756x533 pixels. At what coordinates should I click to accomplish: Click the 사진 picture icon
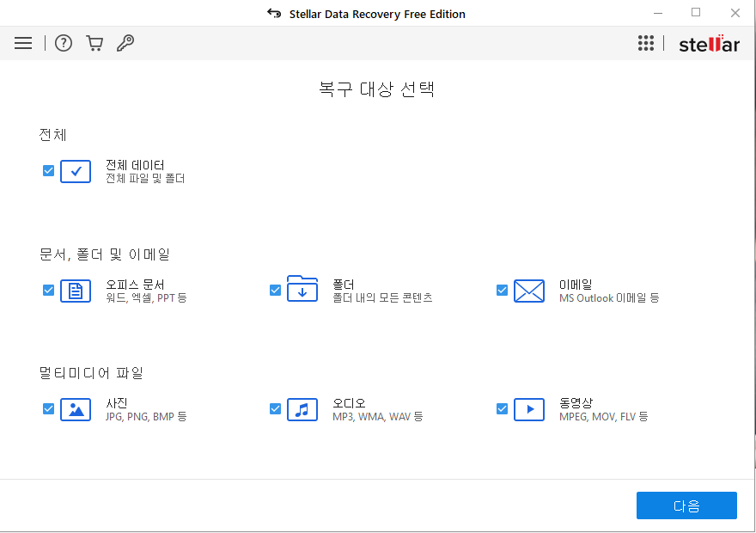76,409
